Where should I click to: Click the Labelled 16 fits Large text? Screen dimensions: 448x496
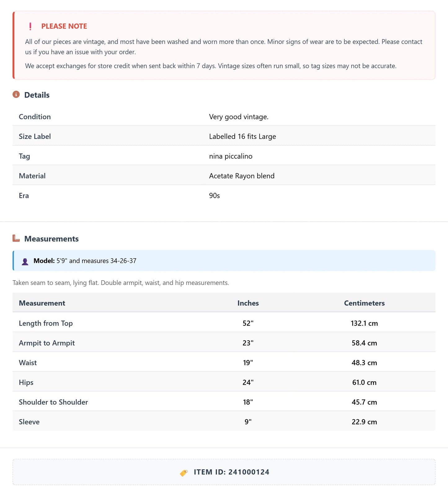[242, 137]
